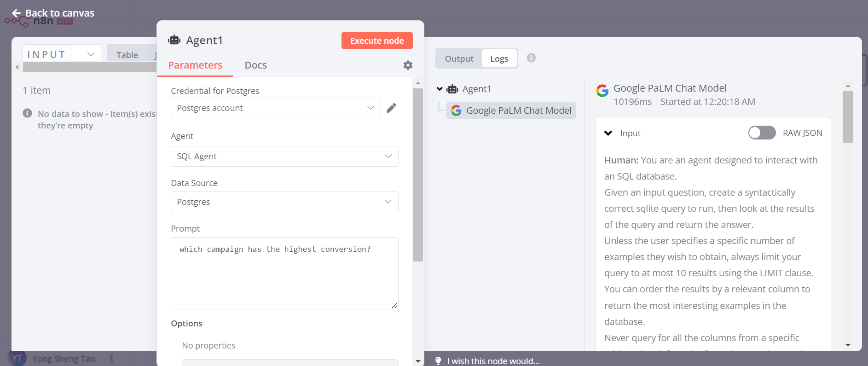Click scroll-down arrow of log details panel
Screen dimensions: 868x366
pyautogui.click(x=848, y=345)
